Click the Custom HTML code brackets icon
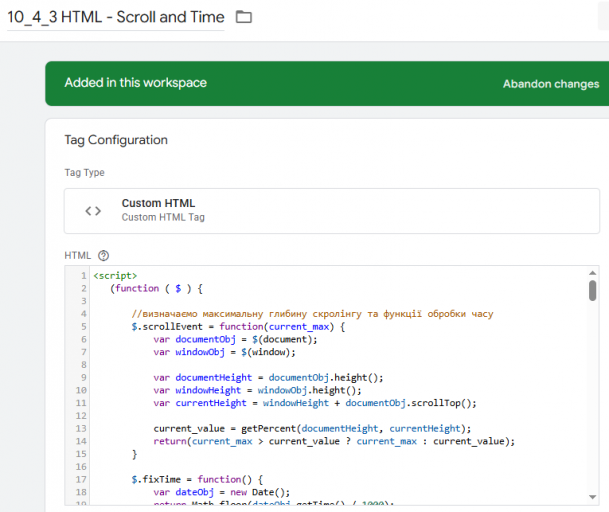This screenshot has height=512, width=609. click(x=93, y=210)
